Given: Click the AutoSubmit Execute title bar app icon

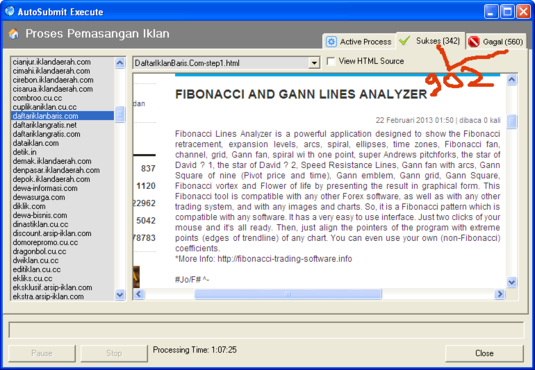Looking at the screenshot, I should pos(10,11).
